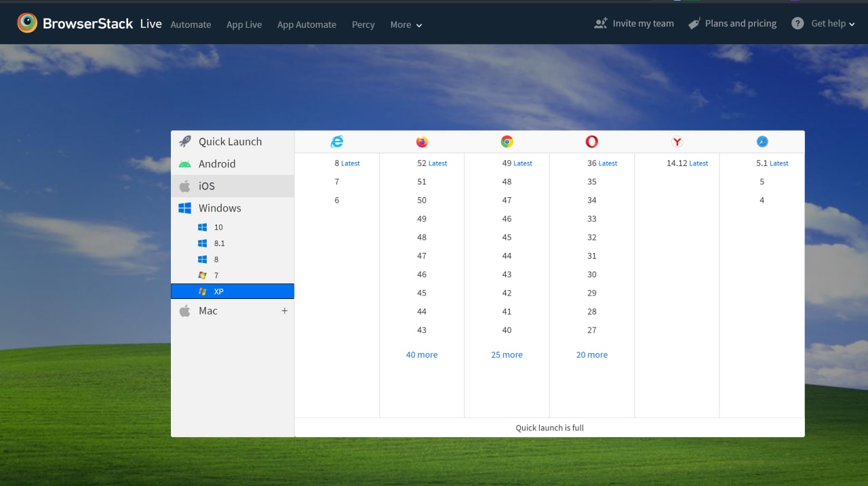Select Windows 7 in OS list
This screenshot has width=868, height=486.
(233, 275)
